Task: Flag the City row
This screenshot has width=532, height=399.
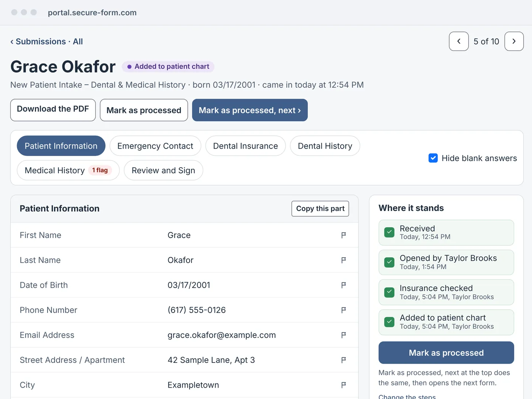Action: [344, 385]
